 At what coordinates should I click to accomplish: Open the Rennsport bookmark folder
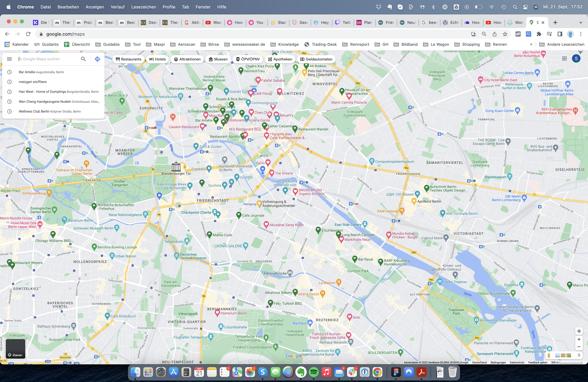(356, 44)
